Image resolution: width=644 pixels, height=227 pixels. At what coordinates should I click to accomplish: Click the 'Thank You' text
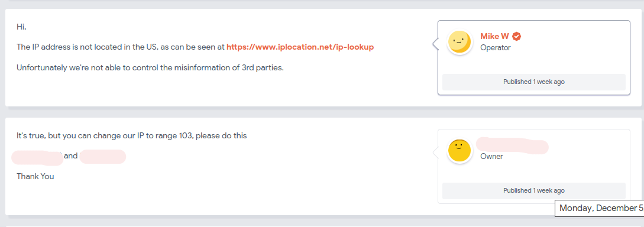tap(35, 177)
